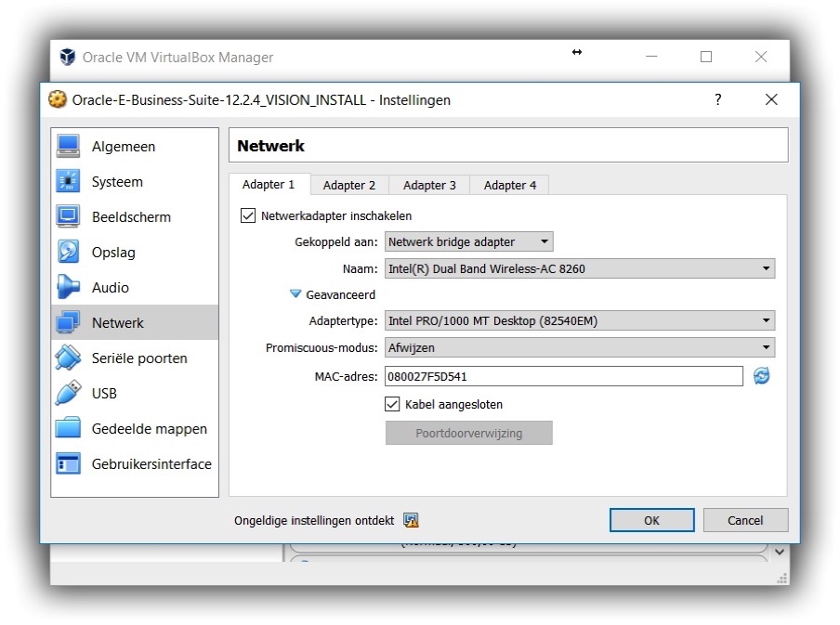
Task: Select Gedeelde mappen label in sidebar
Action: 149,429
